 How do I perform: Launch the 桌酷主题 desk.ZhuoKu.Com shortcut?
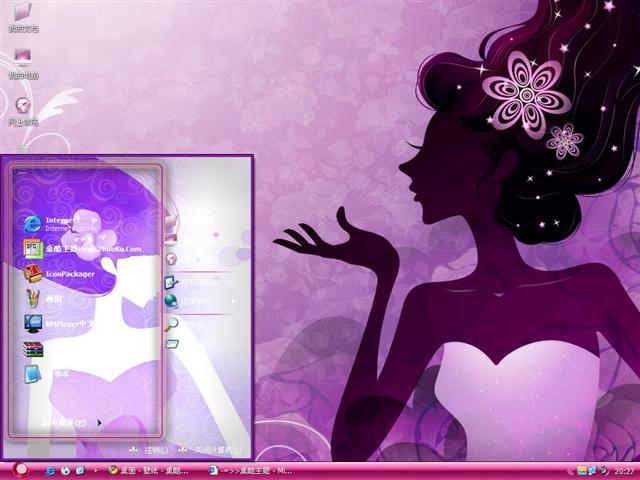pyautogui.click(x=82, y=249)
